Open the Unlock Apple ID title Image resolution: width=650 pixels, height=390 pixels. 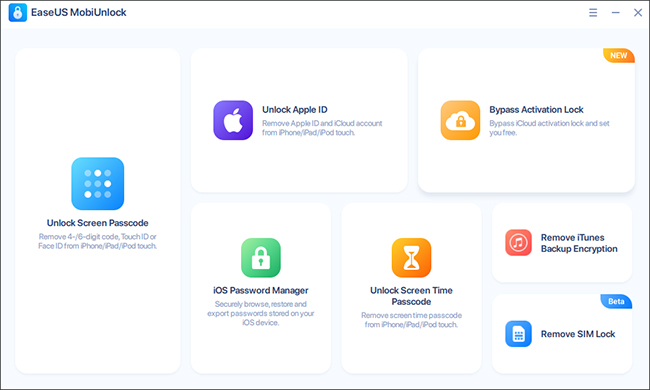pyautogui.click(x=295, y=110)
